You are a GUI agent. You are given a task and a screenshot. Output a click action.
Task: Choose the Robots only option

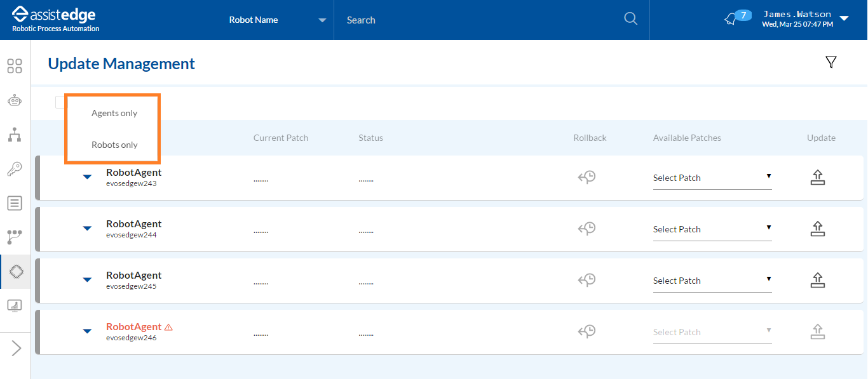[x=114, y=145]
